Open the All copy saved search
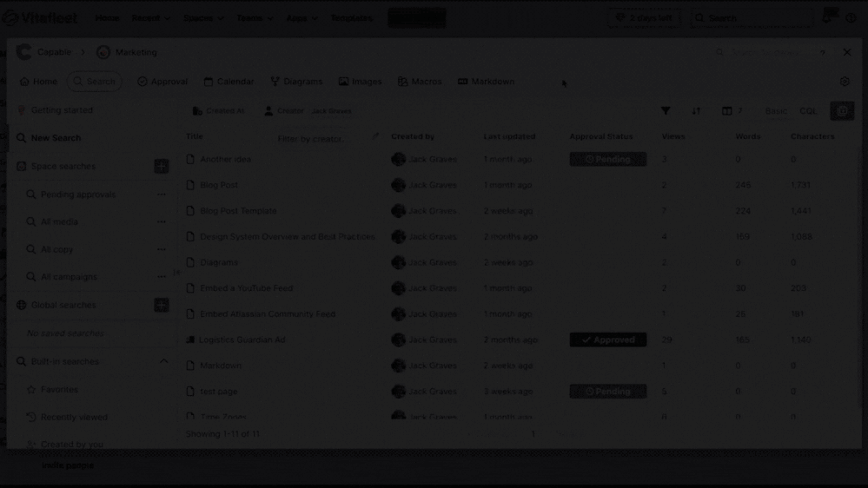This screenshot has height=488, width=868. [56, 249]
